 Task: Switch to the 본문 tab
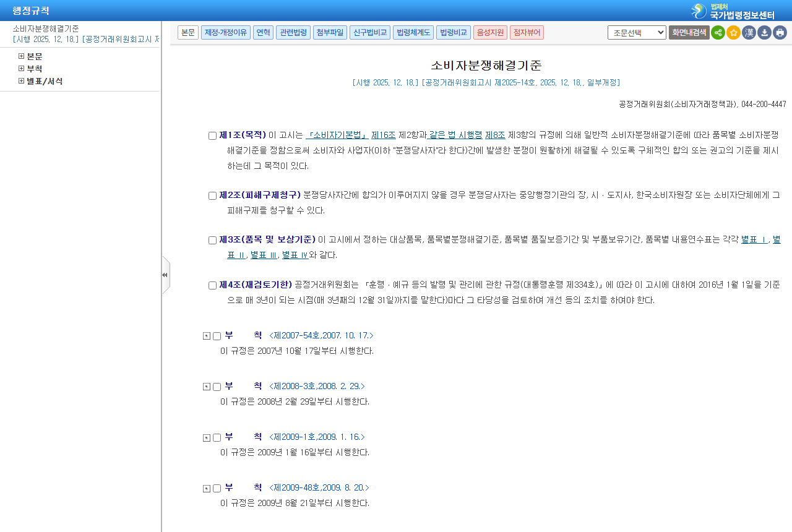(x=188, y=32)
